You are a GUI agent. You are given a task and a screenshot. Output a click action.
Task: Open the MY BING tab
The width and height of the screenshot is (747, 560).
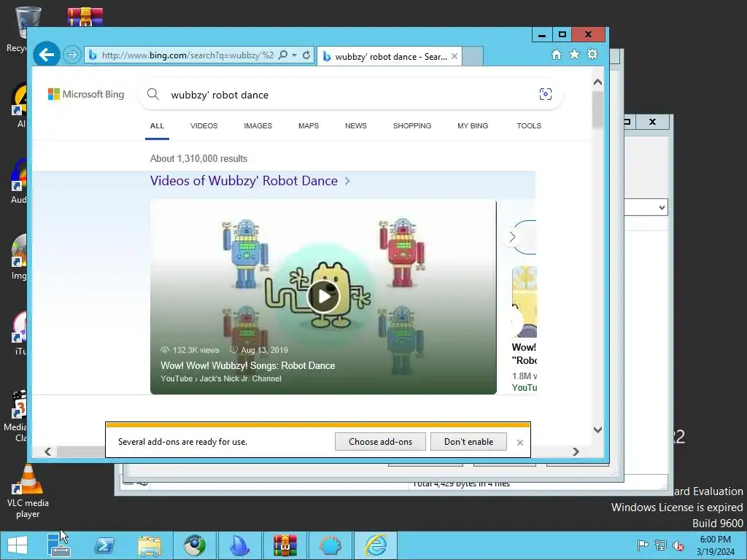pyautogui.click(x=473, y=125)
